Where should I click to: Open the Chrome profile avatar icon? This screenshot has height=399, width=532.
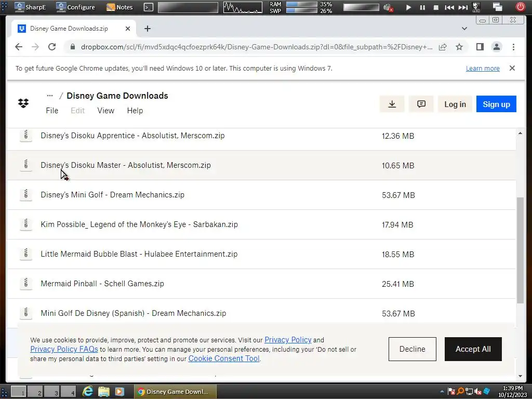[496, 47]
